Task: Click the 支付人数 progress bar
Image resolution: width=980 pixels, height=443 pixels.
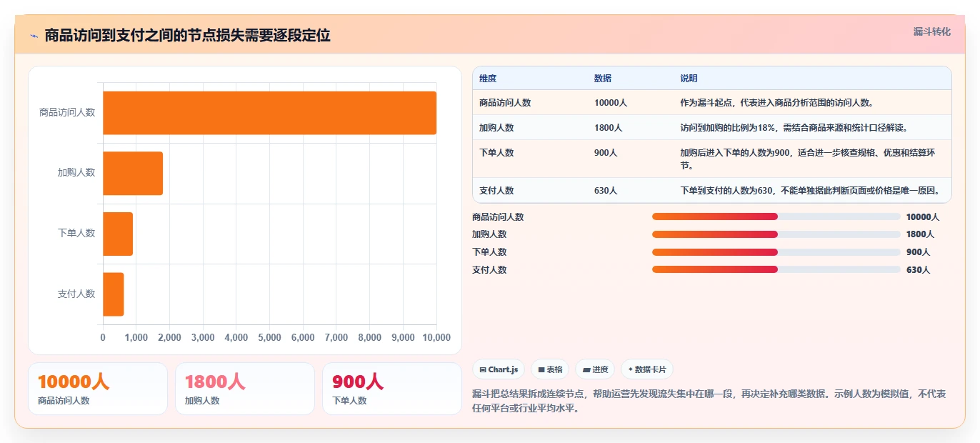Action: pos(776,269)
